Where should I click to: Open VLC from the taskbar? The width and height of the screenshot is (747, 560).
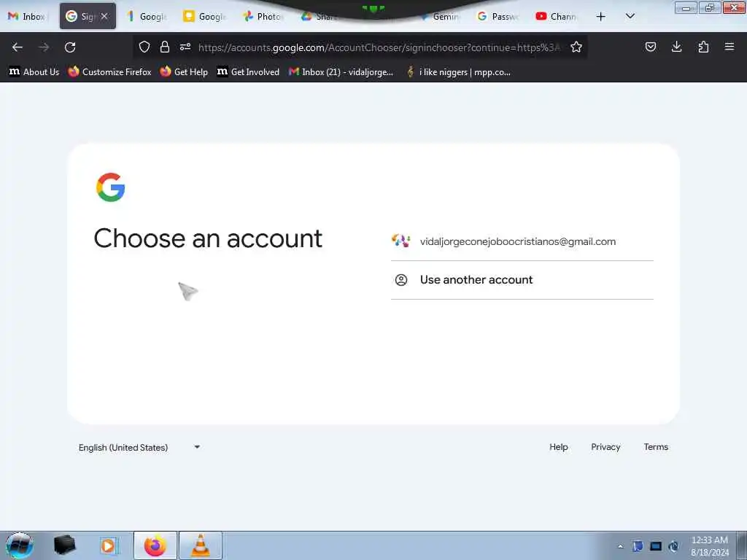201,545
